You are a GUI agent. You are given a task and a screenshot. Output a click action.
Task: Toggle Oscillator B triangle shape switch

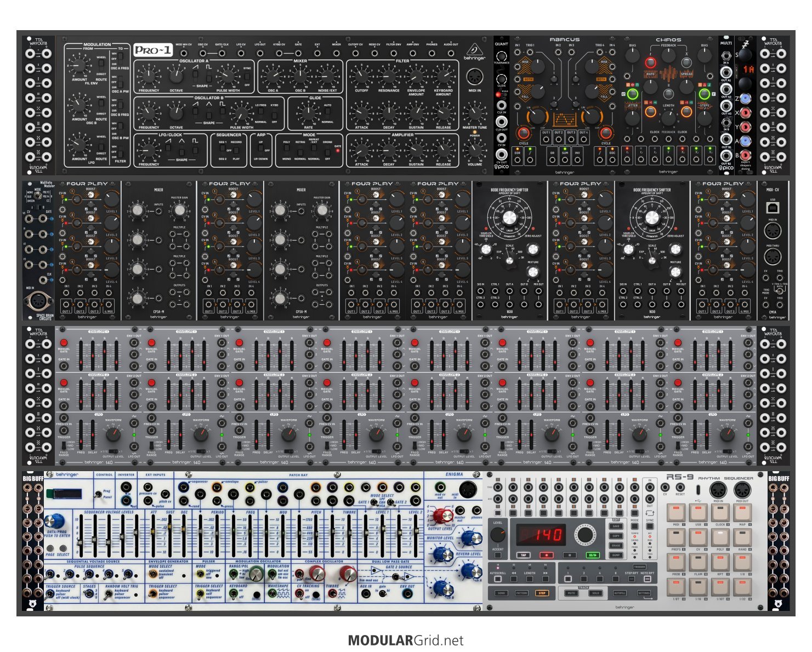tap(209, 113)
